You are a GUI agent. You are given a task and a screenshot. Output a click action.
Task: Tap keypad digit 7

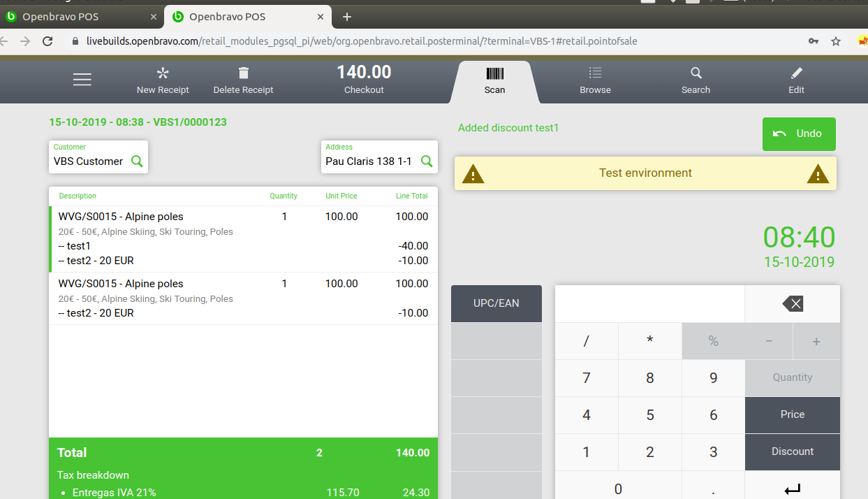tap(587, 378)
